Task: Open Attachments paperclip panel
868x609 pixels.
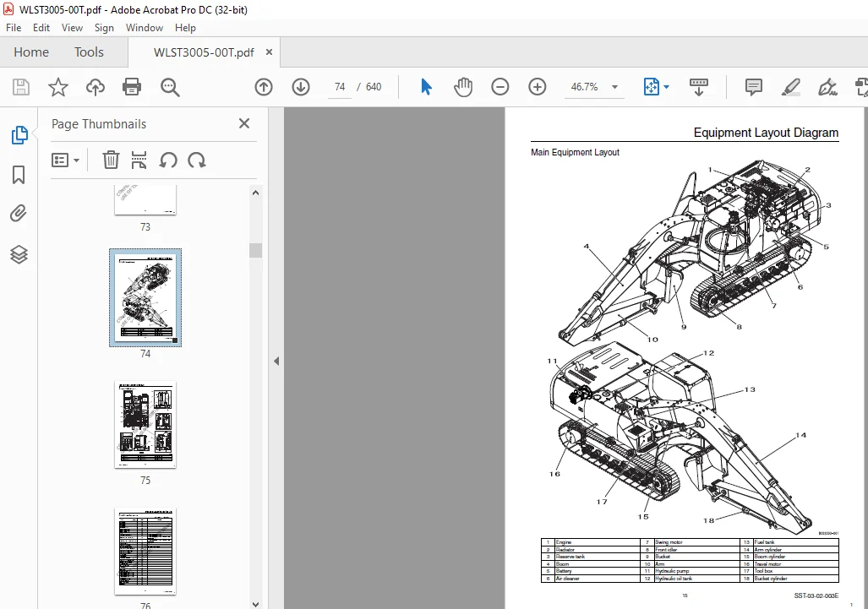Action: (19, 214)
